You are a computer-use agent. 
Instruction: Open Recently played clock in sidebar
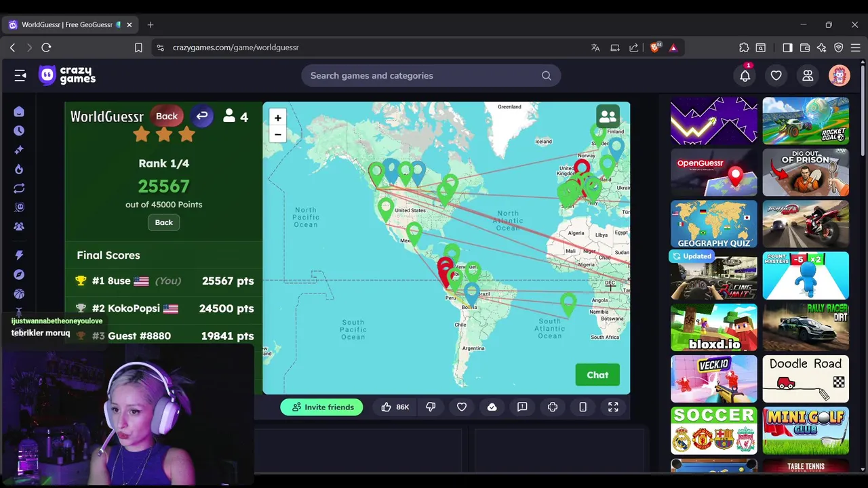coord(19,130)
